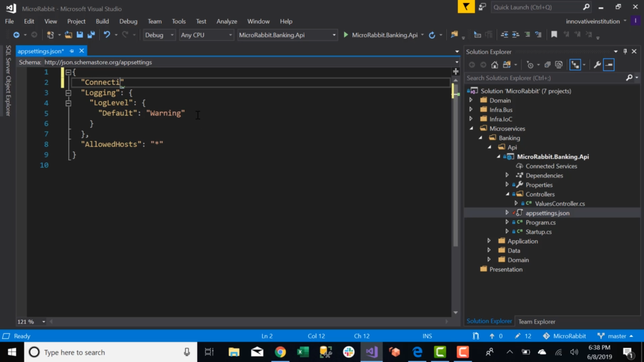The height and width of the screenshot is (362, 644).
Task: Open the File menu
Action: pos(9,21)
